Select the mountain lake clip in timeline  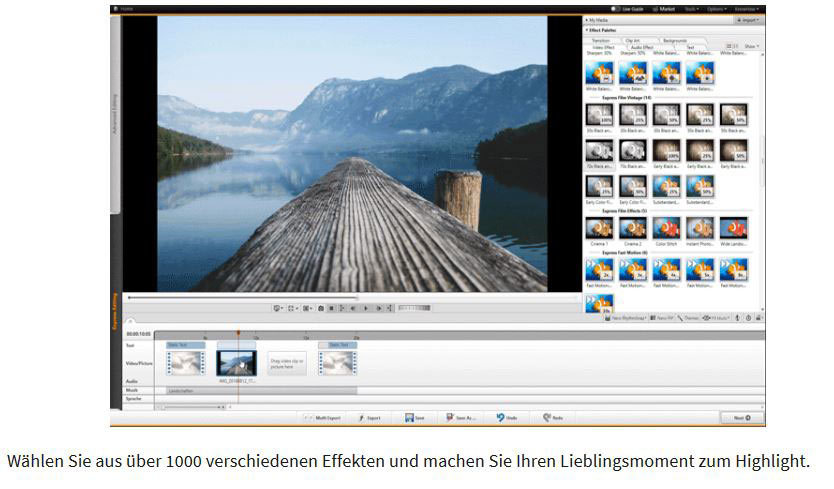click(x=237, y=363)
